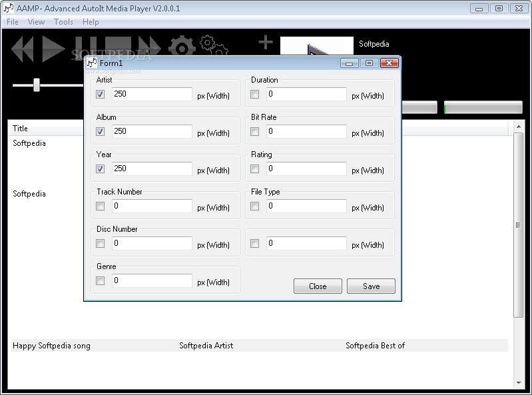
Task: Uncheck the Album column checkbox
Action: pos(100,132)
